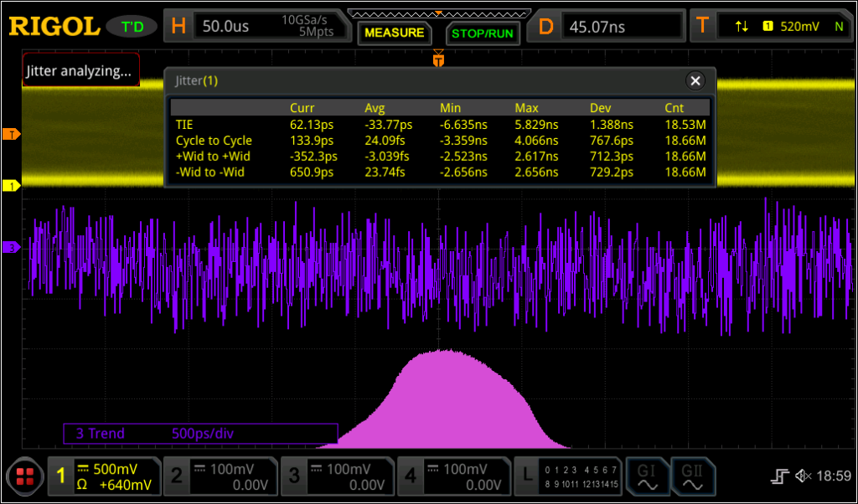Click the 3 Trend 500ps/div scale label
Viewport: 858px width, 504px height.
tap(201, 434)
